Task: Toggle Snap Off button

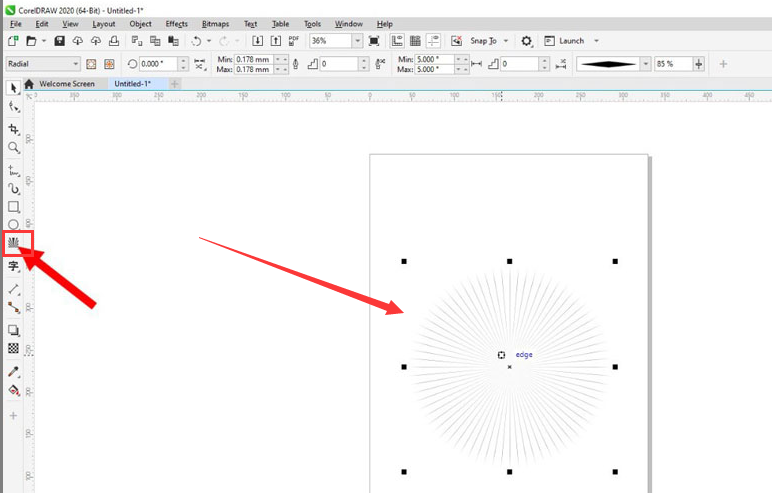Action: [456, 41]
